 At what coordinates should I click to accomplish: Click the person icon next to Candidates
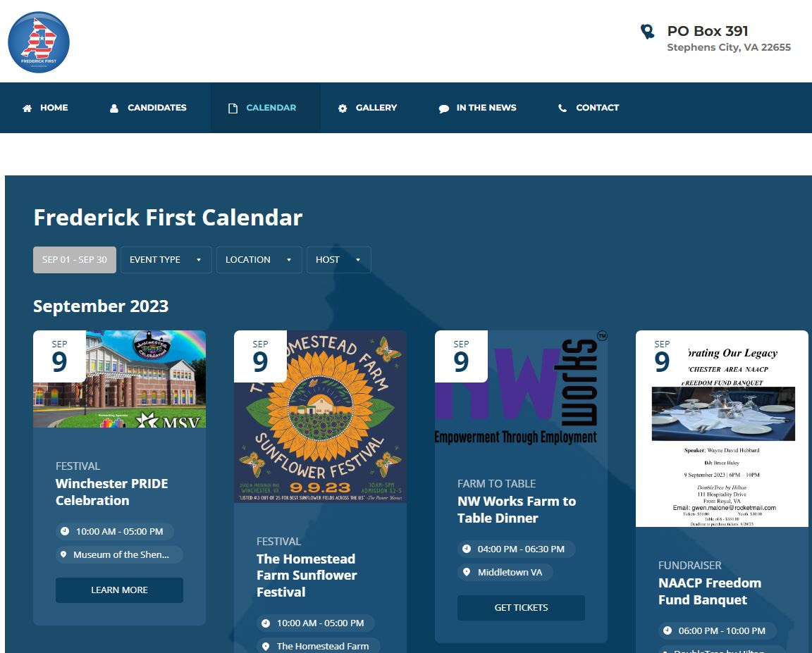pos(114,108)
